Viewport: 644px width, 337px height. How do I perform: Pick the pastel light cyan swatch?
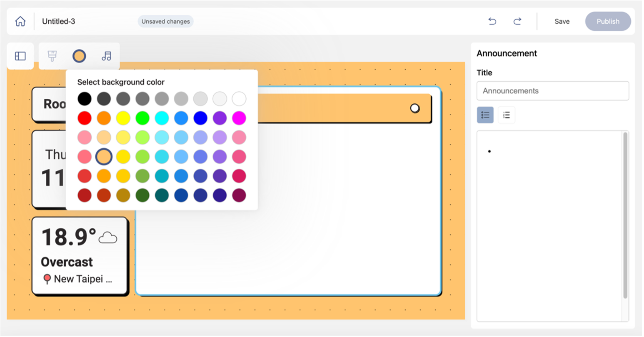162,137
